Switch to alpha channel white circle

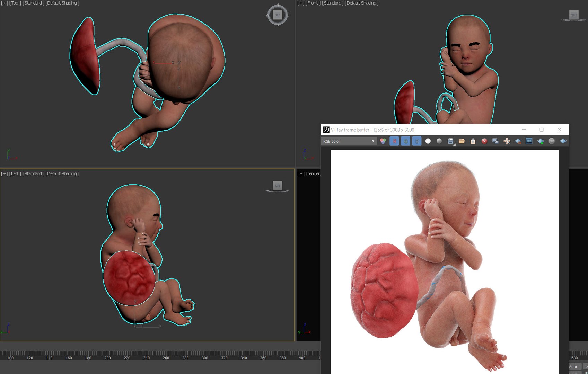(x=428, y=141)
